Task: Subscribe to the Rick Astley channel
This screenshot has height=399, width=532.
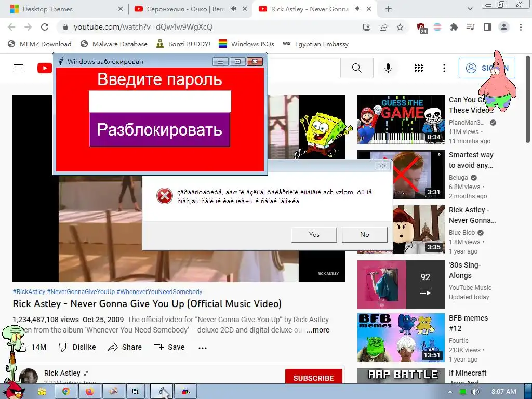Action: 313,378
